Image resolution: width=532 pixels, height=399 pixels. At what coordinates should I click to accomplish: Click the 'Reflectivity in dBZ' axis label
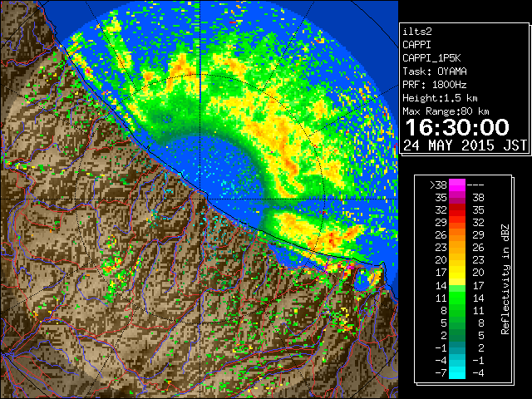click(505, 279)
